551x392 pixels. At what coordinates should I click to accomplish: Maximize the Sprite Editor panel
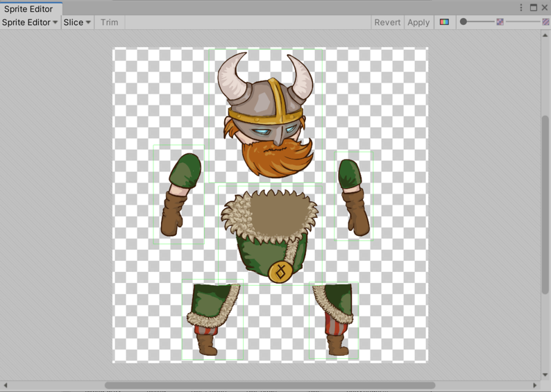(x=533, y=8)
